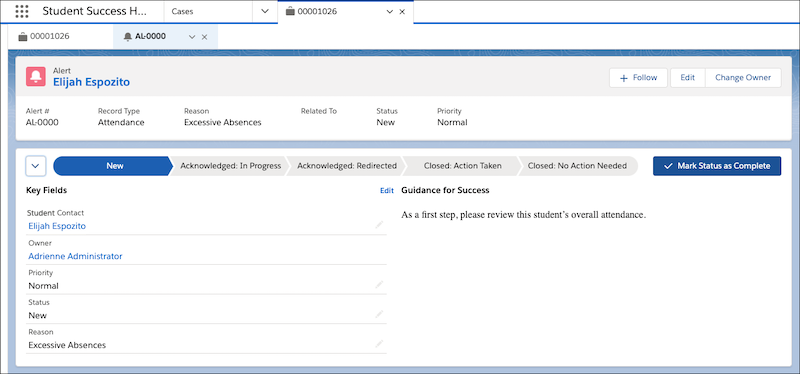
Task: Click the Student Success Hub app name
Action: [x=94, y=11]
